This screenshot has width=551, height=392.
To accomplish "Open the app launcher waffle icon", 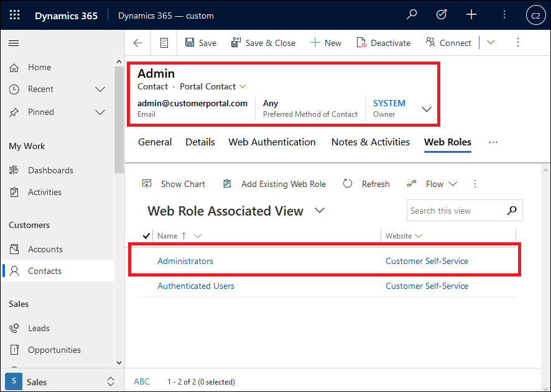I will (x=15, y=15).
